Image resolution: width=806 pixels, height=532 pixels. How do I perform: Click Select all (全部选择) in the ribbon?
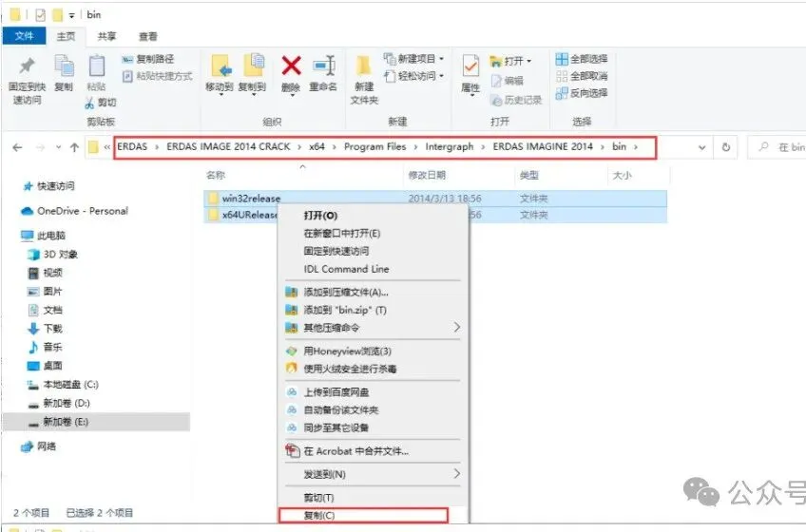pyautogui.click(x=582, y=59)
